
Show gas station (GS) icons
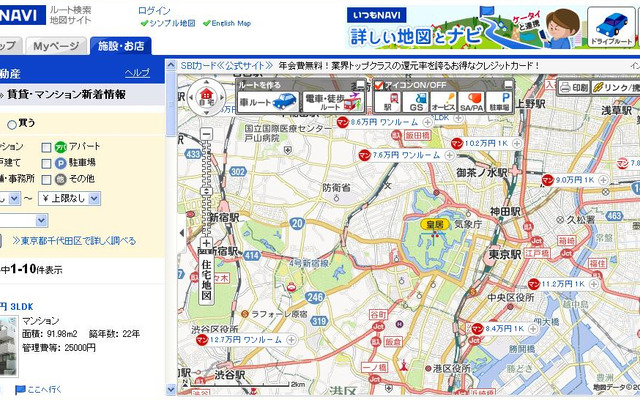(x=416, y=102)
